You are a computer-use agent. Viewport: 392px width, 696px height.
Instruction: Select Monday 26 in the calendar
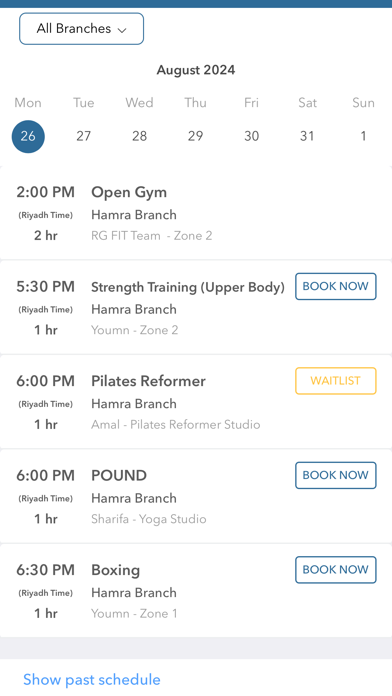28,136
